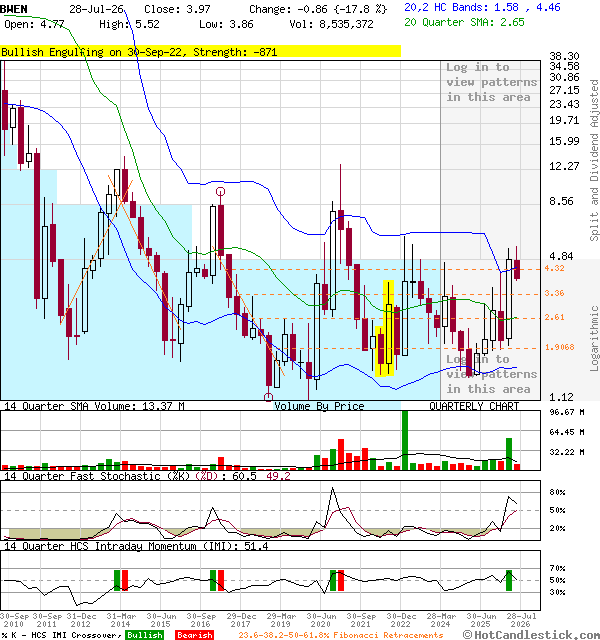The image size is (600, 640).
Task: Click the 2026 green IMI crossover bar
Action: click(x=509, y=580)
